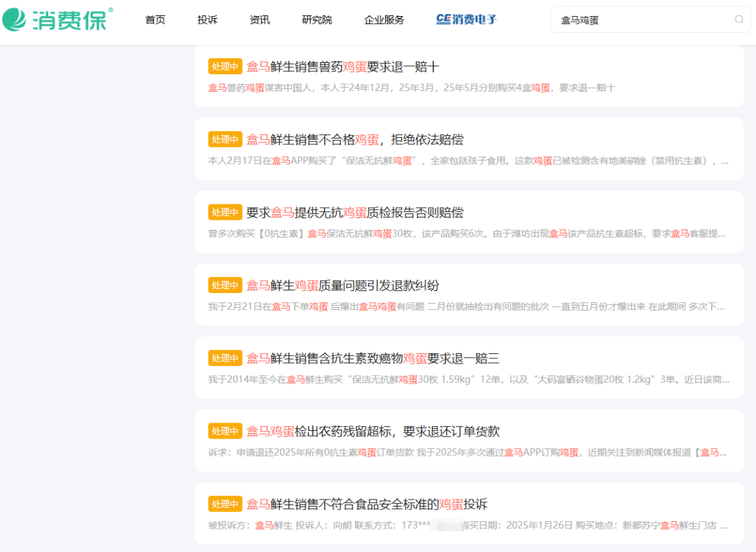
Task: Open complaint 盒马鲜生销售不合格鸡蛋，拒绝依法赔偿
Action: tap(355, 140)
